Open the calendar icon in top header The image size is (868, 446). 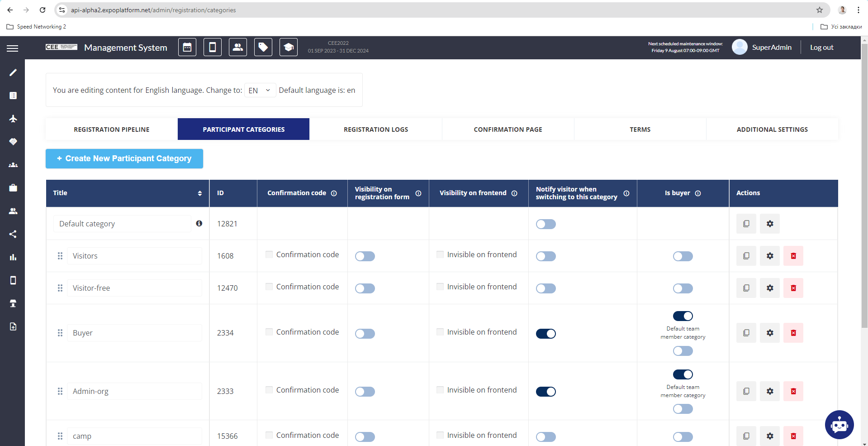coord(187,48)
